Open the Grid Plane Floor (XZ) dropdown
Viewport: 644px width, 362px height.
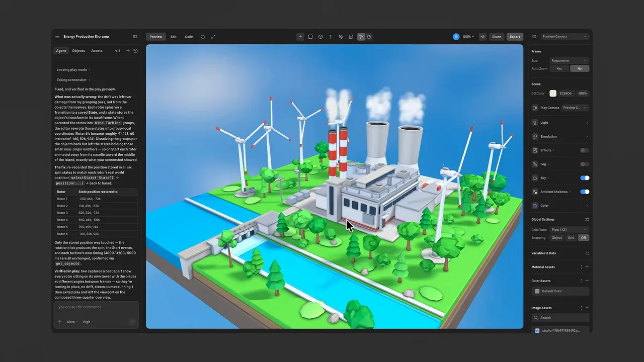569,230
